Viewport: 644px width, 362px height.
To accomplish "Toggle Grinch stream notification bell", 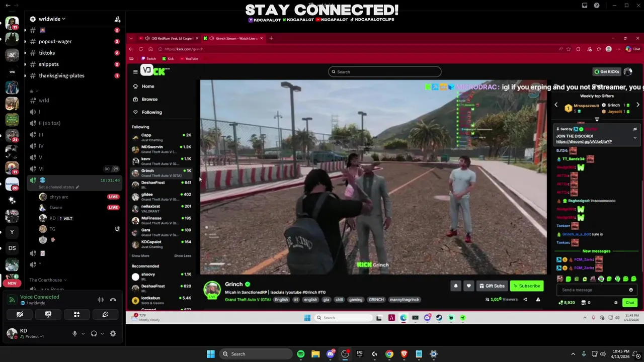I will pos(456,286).
